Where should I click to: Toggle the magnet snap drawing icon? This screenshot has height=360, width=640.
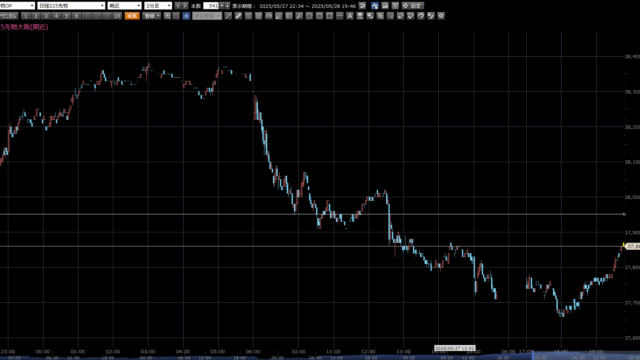click(x=420, y=16)
